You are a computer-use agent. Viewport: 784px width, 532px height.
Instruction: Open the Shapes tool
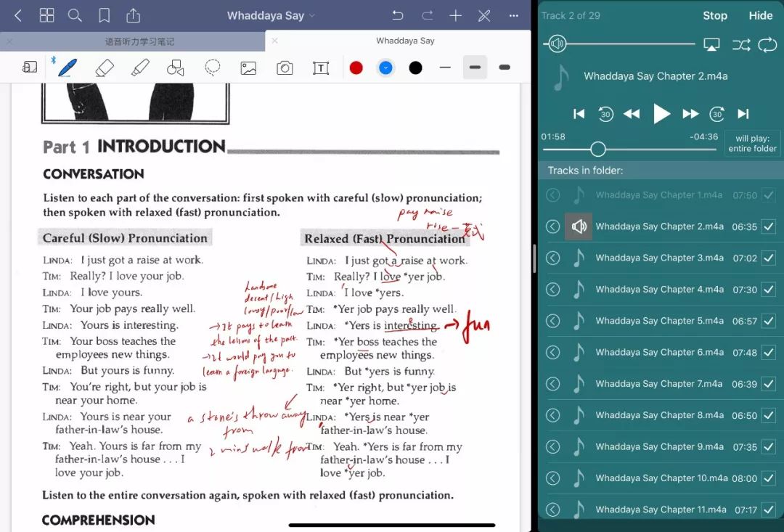[176, 67]
